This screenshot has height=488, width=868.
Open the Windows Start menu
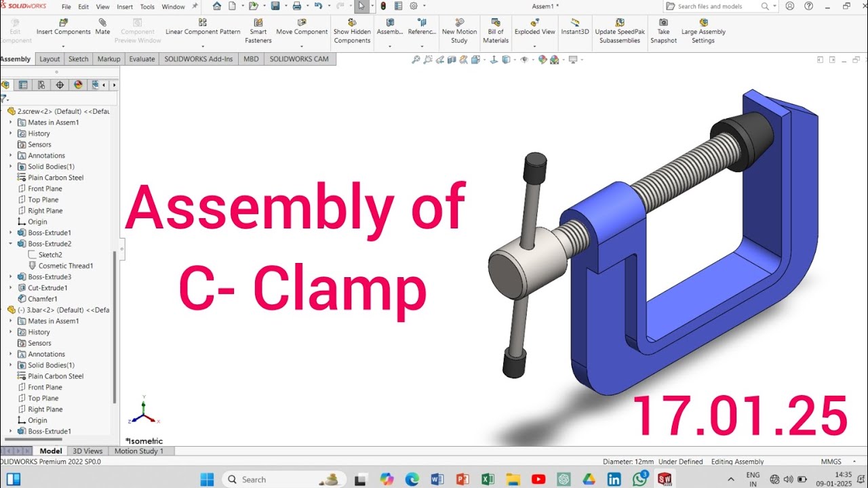pyautogui.click(x=207, y=479)
